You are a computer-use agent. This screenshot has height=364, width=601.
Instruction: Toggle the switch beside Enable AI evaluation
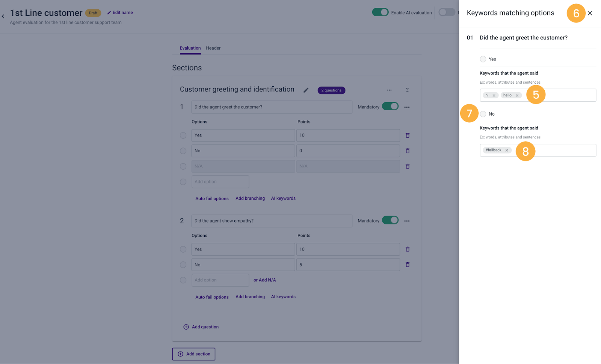[x=447, y=12]
